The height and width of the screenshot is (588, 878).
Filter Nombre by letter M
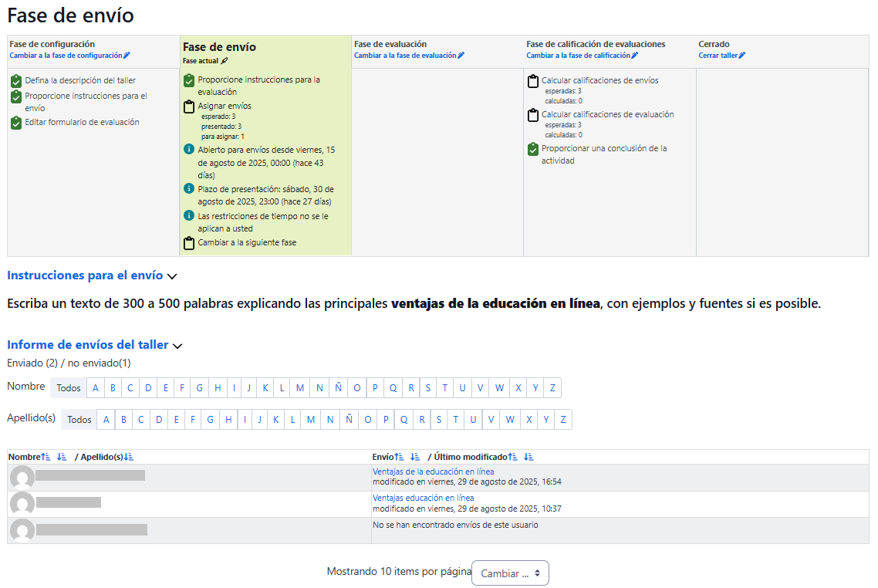point(300,388)
